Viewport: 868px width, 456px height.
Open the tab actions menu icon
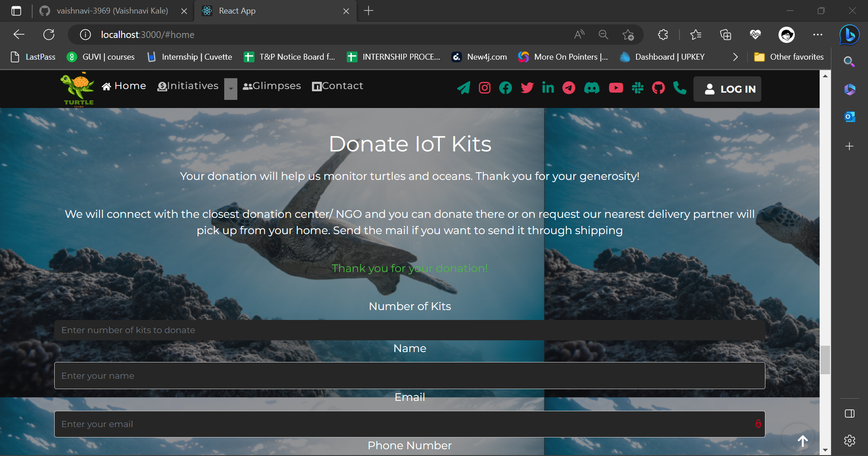(x=16, y=11)
